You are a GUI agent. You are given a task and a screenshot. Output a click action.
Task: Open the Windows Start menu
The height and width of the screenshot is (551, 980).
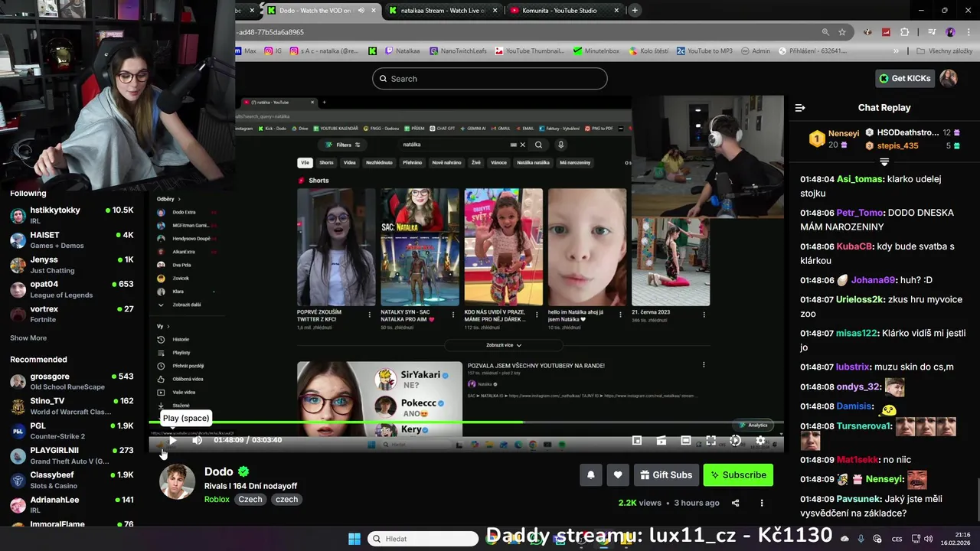coord(354,539)
